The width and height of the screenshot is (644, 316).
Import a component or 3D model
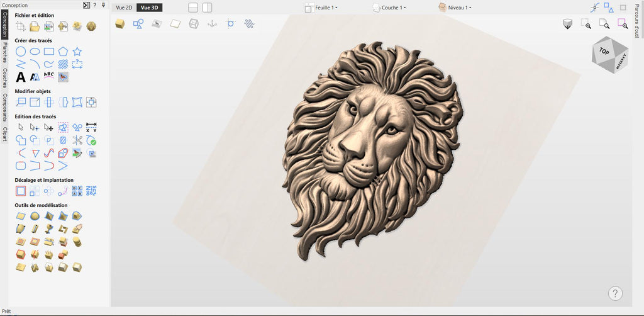63,26
